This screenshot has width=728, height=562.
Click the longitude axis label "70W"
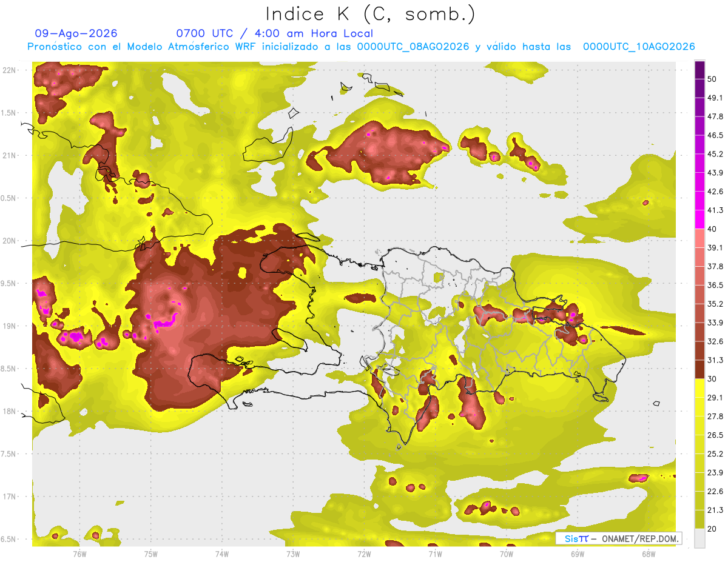point(507,555)
